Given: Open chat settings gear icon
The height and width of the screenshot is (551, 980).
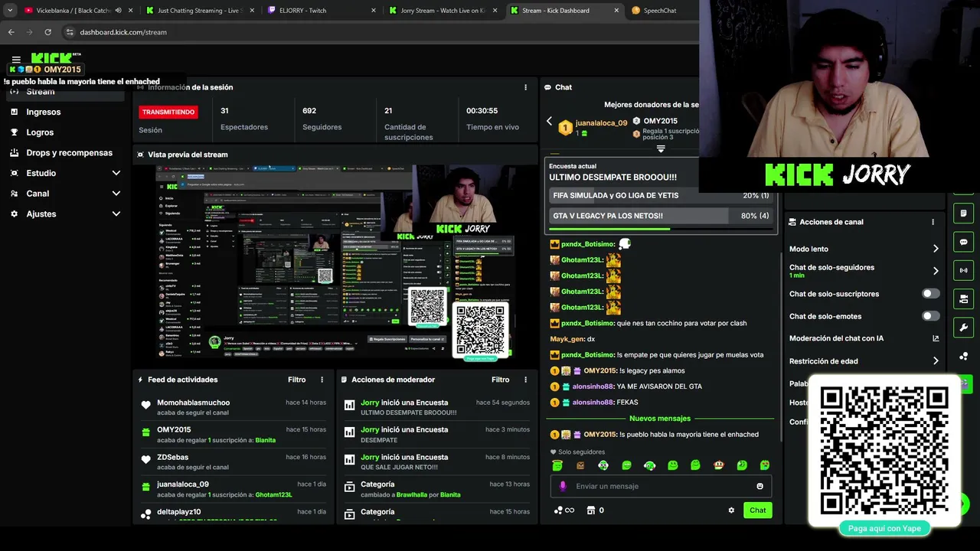Looking at the screenshot, I should click(x=731, y=510).
